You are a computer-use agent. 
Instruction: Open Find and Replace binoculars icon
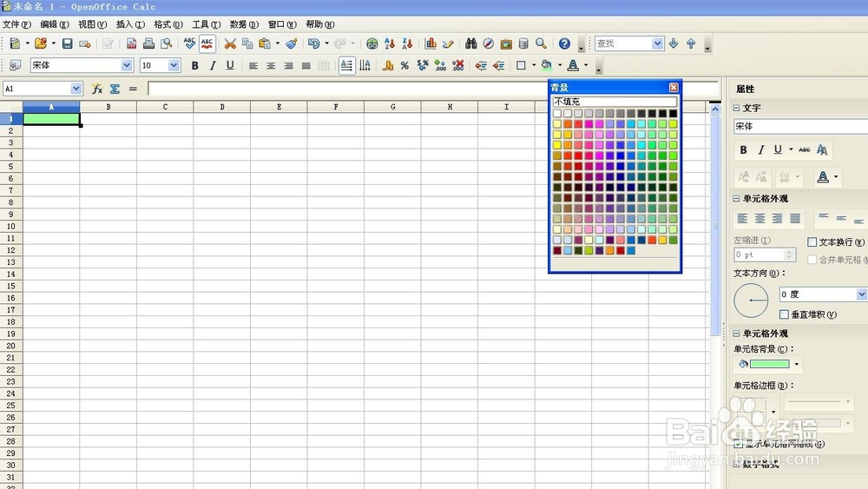[470, 43]
